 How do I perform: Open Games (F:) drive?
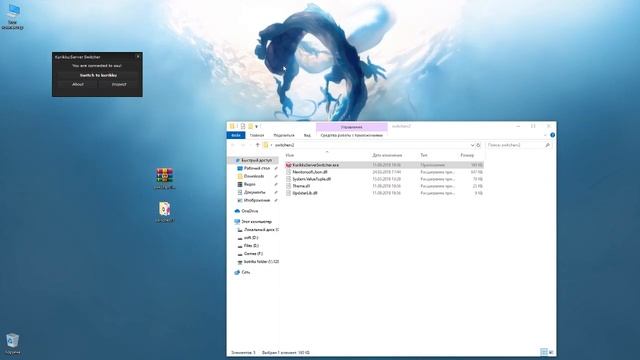pos(253,253)
